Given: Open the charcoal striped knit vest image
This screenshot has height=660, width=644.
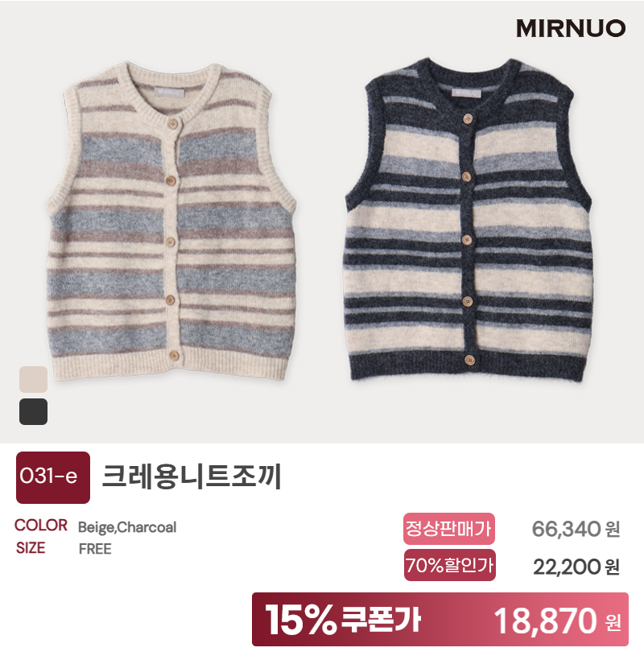Looking at the screenshot, I should coord(469,220).
